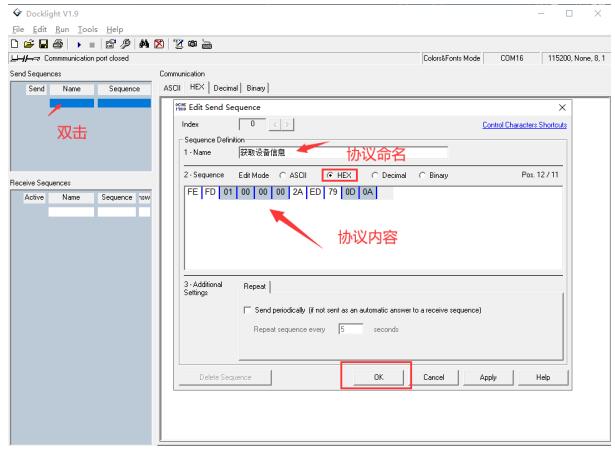This screenshot has height=450, width=615.
Task: Click the 2A byte in sequence editor
Action: 298,192
